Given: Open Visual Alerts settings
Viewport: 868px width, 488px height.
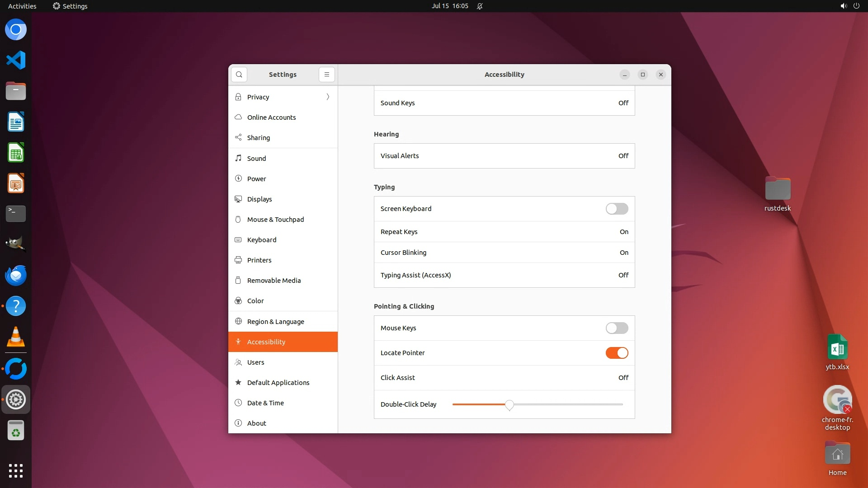Looking at the screenshot, I should click(504, 156).
